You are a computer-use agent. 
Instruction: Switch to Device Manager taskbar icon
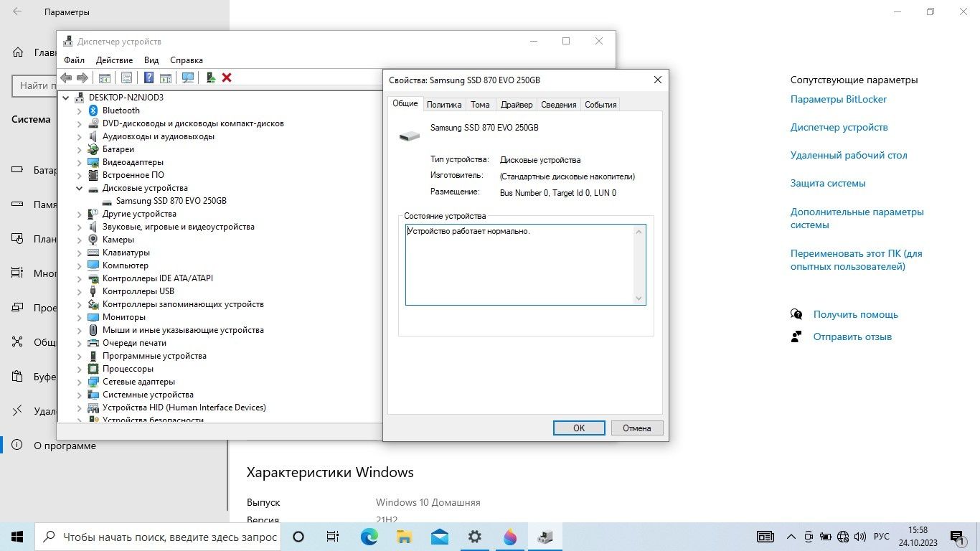click(x=545, y=537)
